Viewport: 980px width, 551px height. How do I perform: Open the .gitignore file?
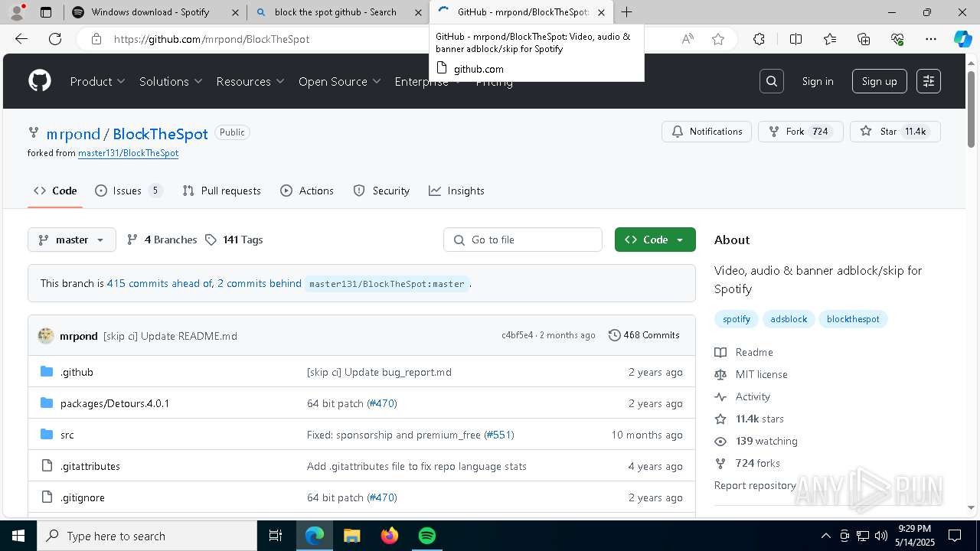[83, 497]
